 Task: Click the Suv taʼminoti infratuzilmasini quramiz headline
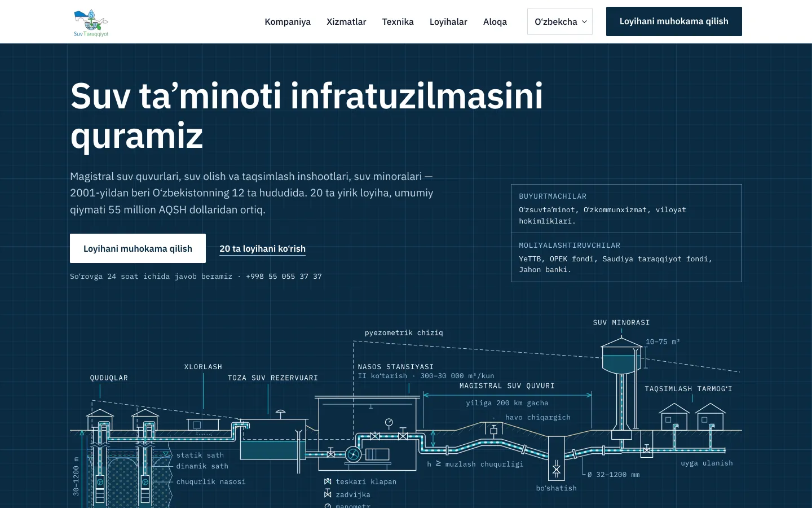[307, 116]
